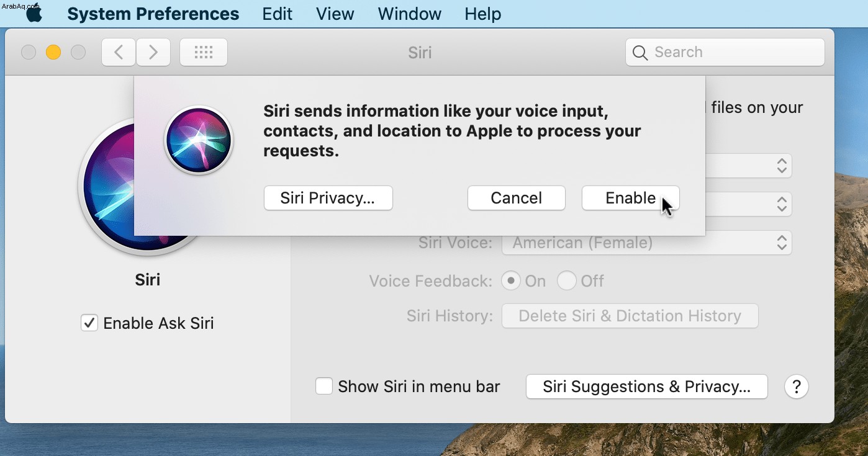Open the Window menu
Image resolution: width=868 pixels, height=456 pixels.
[x=410, y=14]
